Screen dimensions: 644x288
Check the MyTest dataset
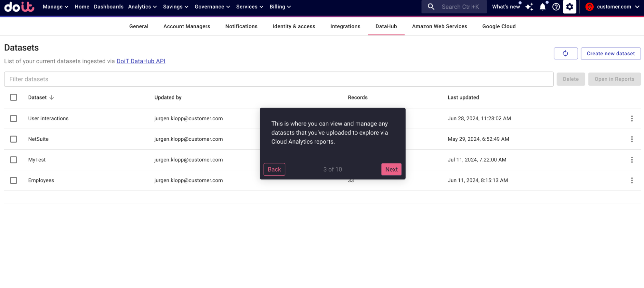(14, 160)
